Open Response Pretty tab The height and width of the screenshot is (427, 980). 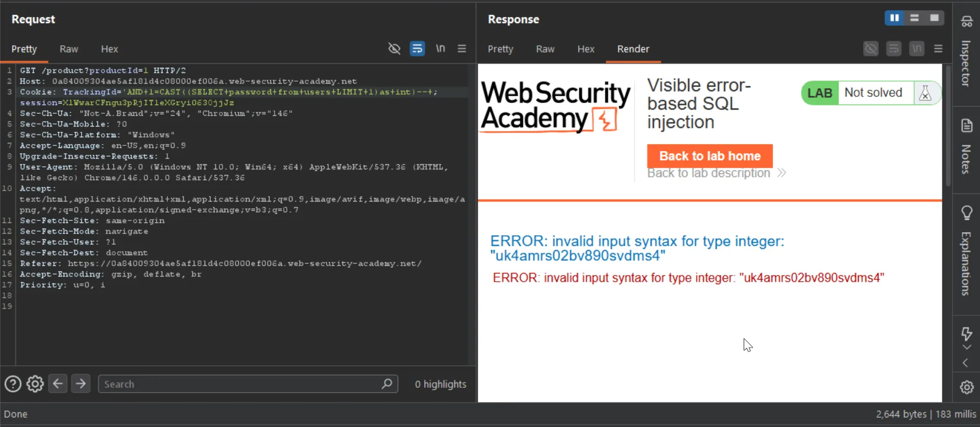(500, 49)
